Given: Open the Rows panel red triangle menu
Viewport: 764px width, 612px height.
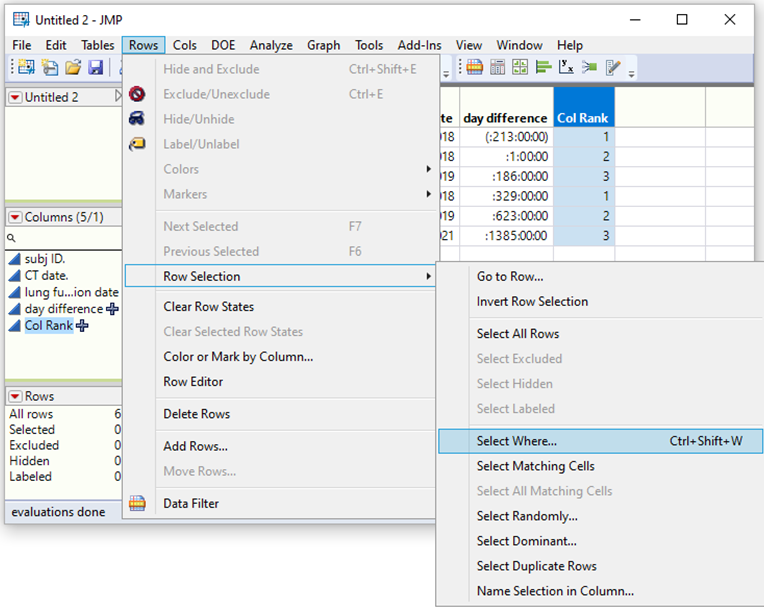Looking at the screenshot, I should coord(15,396).
